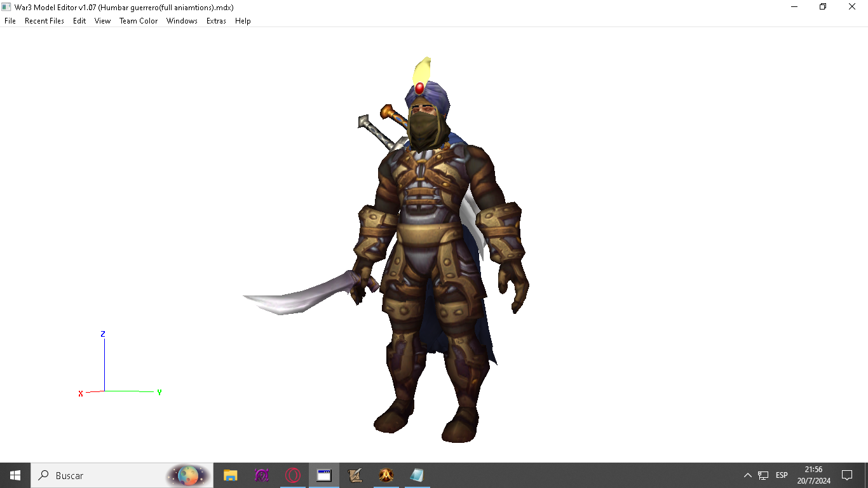The width and height of the screenshot is (868, 488).
Task: Open File Explorer from the taskbar
Action: 230,475
